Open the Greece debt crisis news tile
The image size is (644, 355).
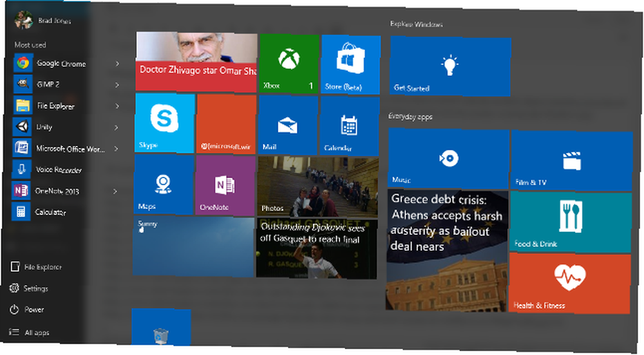(447, 250)
